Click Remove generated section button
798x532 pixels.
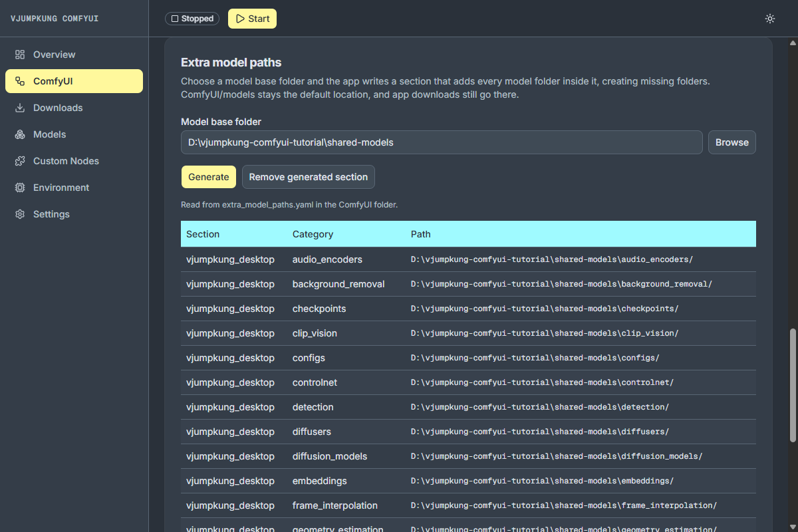click(309, 177)
